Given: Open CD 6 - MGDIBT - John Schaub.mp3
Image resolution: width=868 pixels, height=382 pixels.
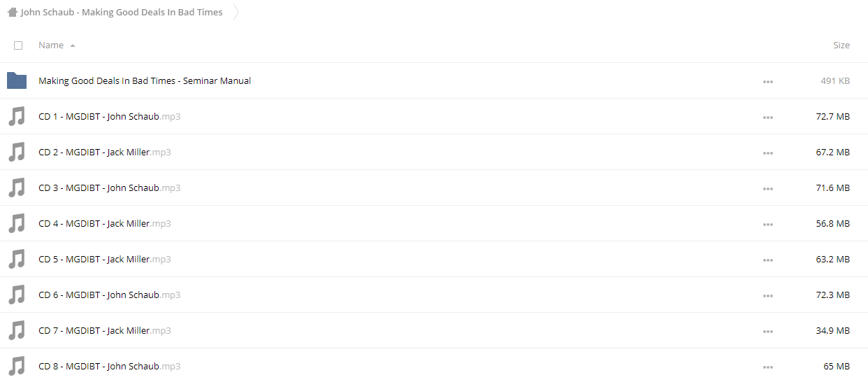Looking at the screenshot, I should pyautogui.click(x=110, y=295).
